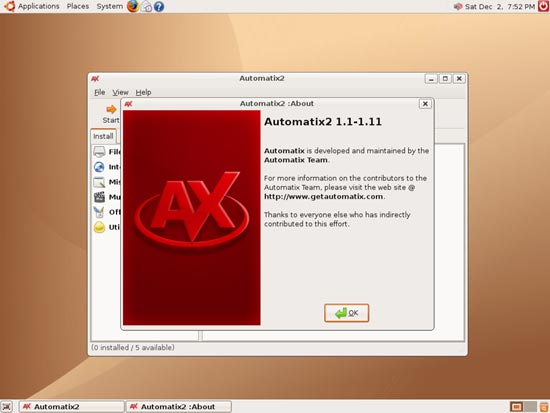Select the Office category icon

coord(99,212)
